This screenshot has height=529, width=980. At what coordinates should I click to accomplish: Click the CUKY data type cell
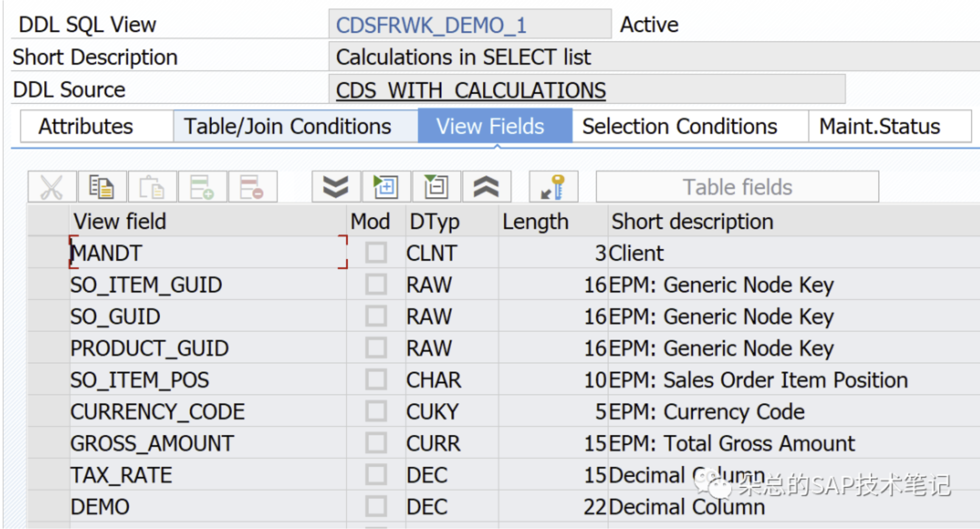pos(452,411)
